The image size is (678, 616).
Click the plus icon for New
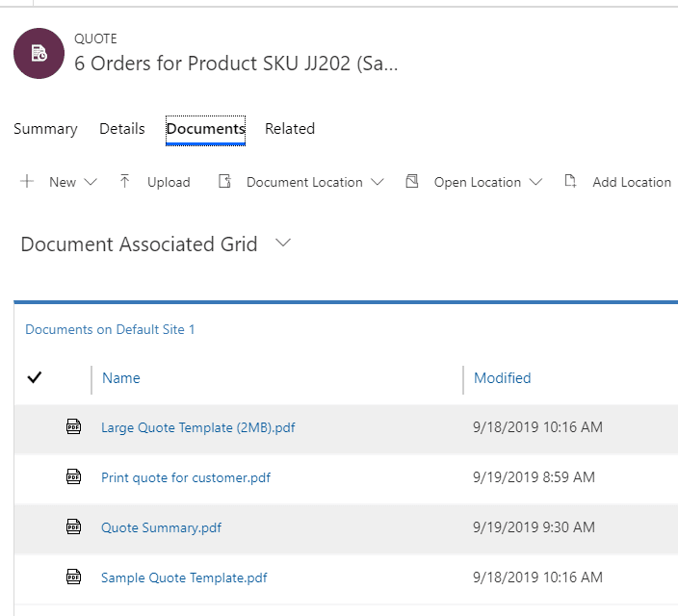[x=27, y=182]
